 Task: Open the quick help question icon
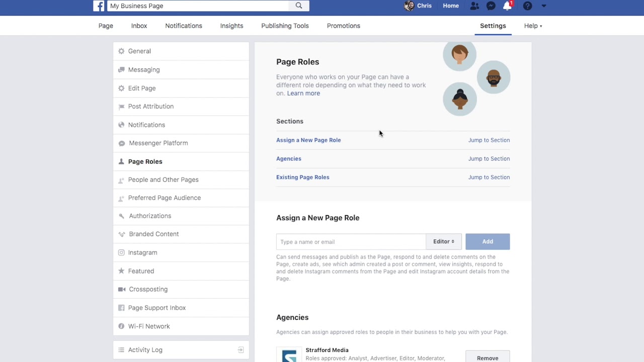pyautogui.click(x=527, y=6)
